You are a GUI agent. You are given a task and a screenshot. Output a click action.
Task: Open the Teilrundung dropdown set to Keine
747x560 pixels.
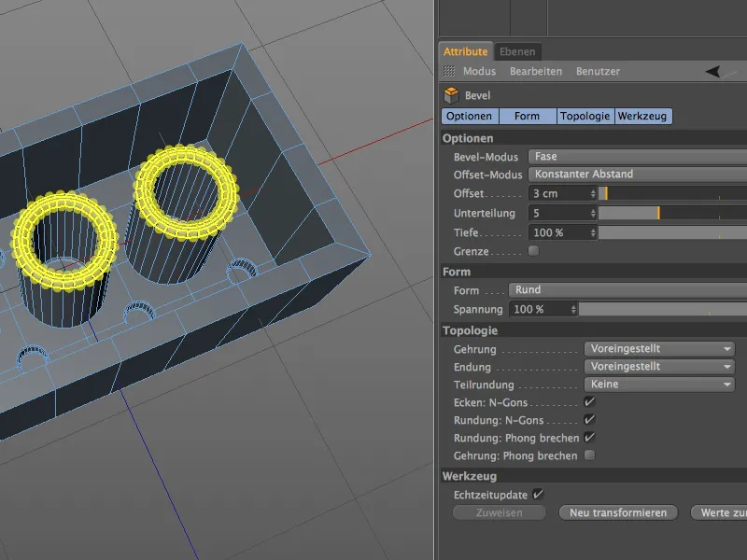tap(659, 384)
